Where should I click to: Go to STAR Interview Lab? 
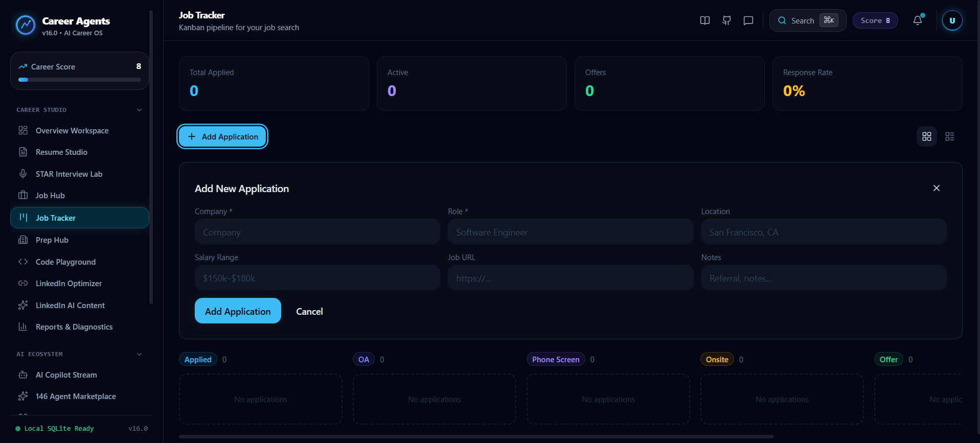[x=80, y=174]
